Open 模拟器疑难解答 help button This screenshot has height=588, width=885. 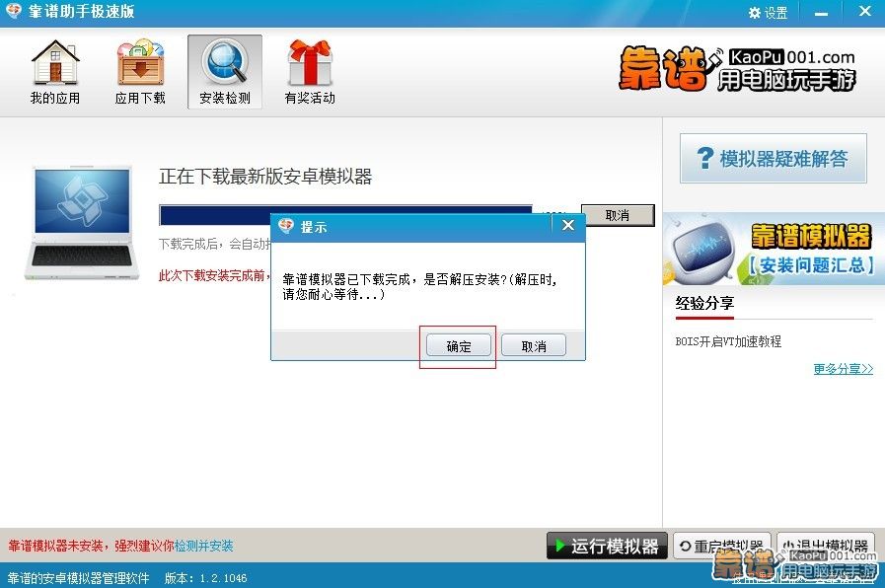(x=774, y=158)
